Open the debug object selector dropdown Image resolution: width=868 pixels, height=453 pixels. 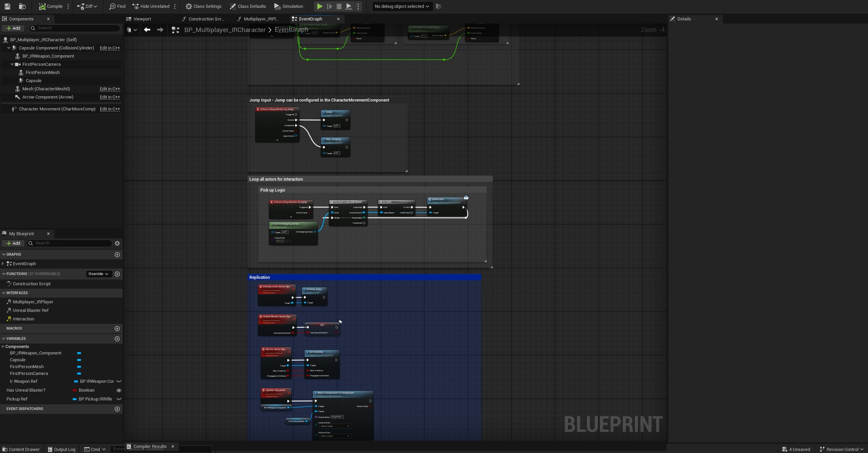pos(401,6)
